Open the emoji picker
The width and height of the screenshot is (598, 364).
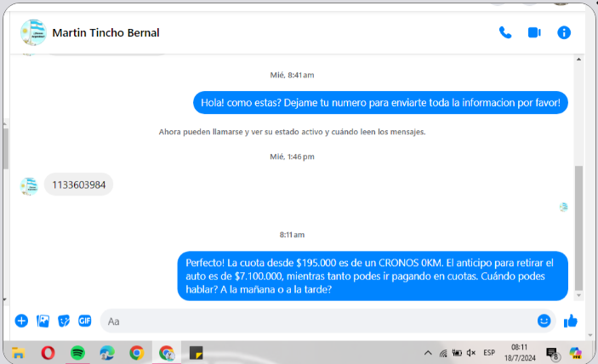[x=544, y=321]
